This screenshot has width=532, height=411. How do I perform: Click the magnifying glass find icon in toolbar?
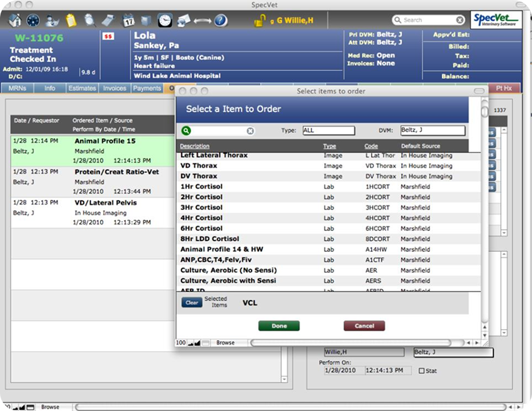[x=89, y=20]
